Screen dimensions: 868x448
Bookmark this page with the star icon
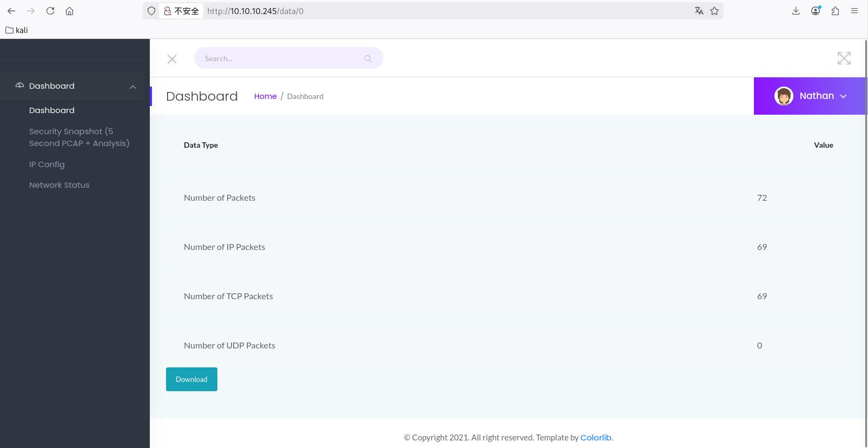(x=714, y=11)
